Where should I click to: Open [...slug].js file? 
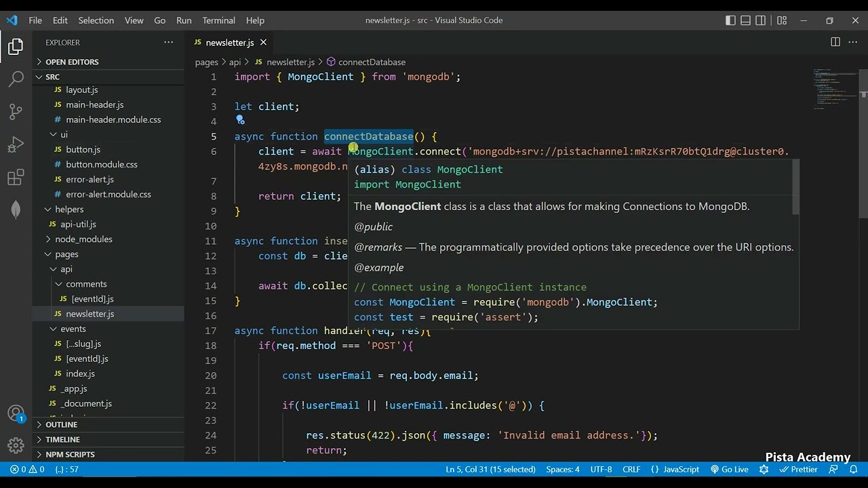point(108,344)
